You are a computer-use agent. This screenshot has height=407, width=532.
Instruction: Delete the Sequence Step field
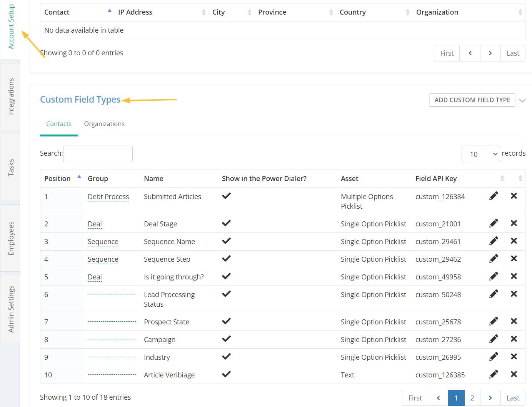click(514, 259)
